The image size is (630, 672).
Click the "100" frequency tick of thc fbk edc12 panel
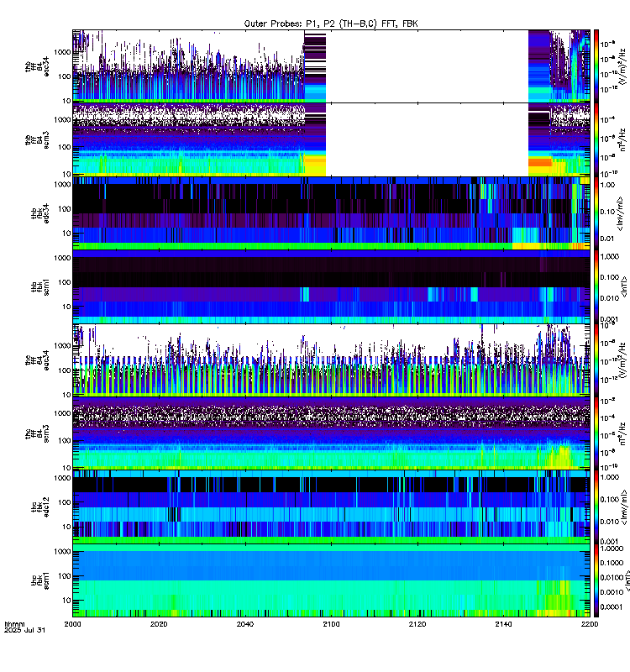click(x=65, y=502)
